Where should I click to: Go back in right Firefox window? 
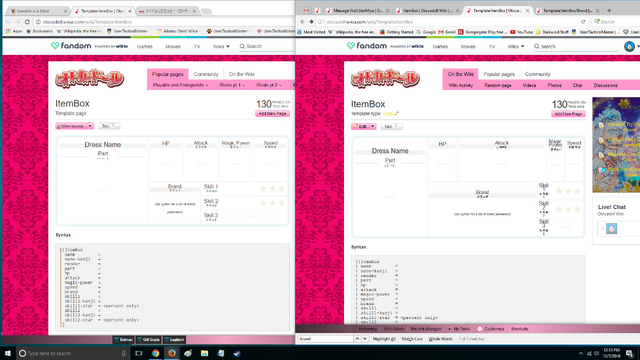(302, 22)
